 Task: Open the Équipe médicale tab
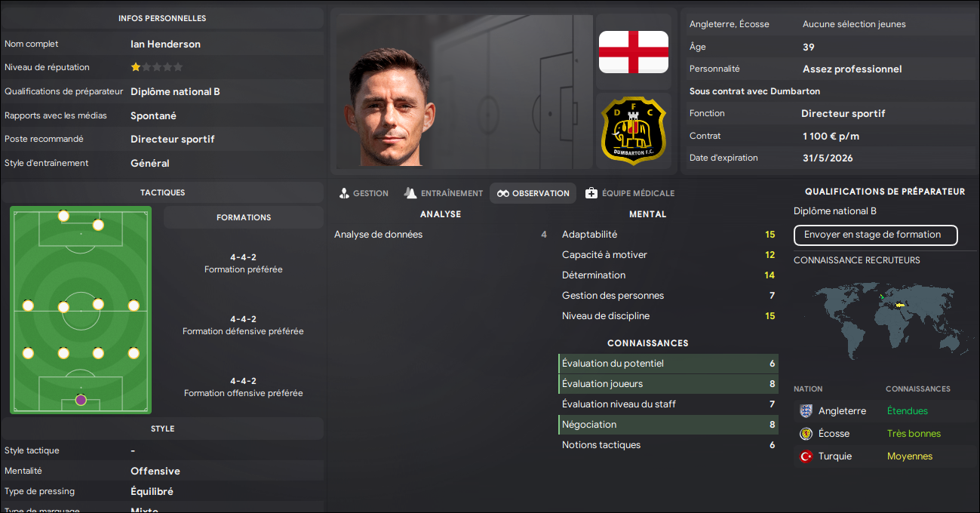tap(630, 193)
